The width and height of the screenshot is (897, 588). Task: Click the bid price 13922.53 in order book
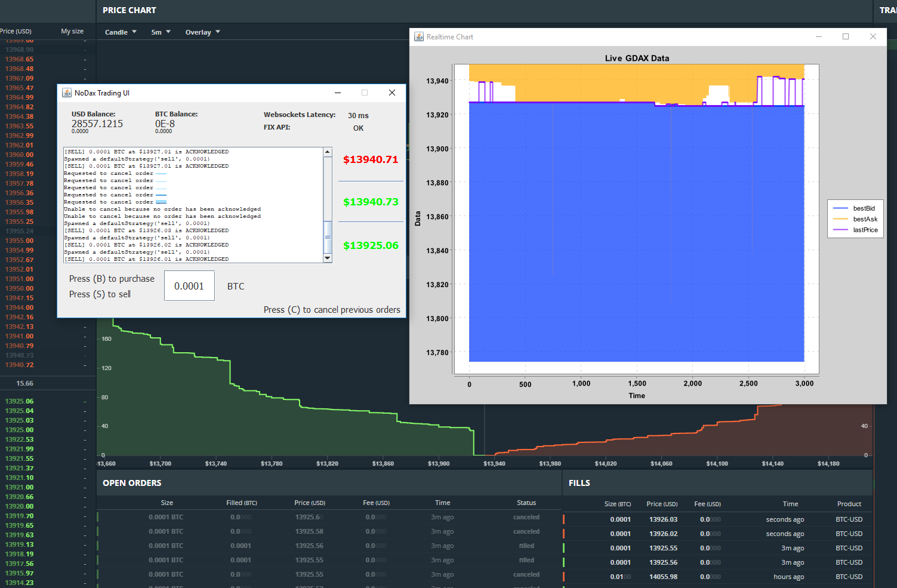pos(20,439)
